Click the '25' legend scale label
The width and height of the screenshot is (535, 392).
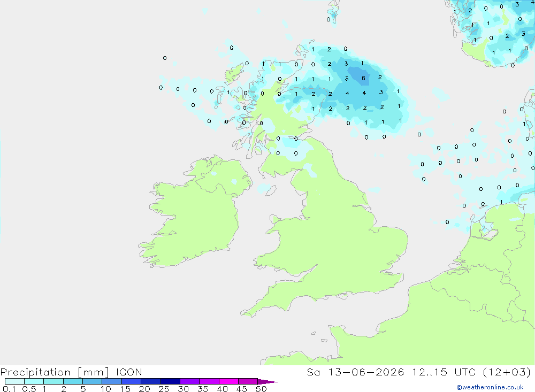click(x=164, y=389)
